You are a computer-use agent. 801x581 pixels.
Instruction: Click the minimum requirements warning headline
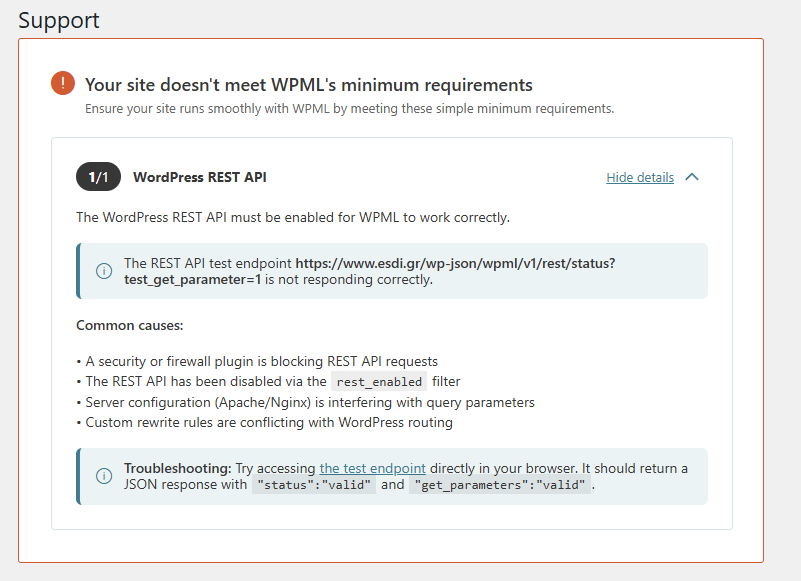[308, 85]
